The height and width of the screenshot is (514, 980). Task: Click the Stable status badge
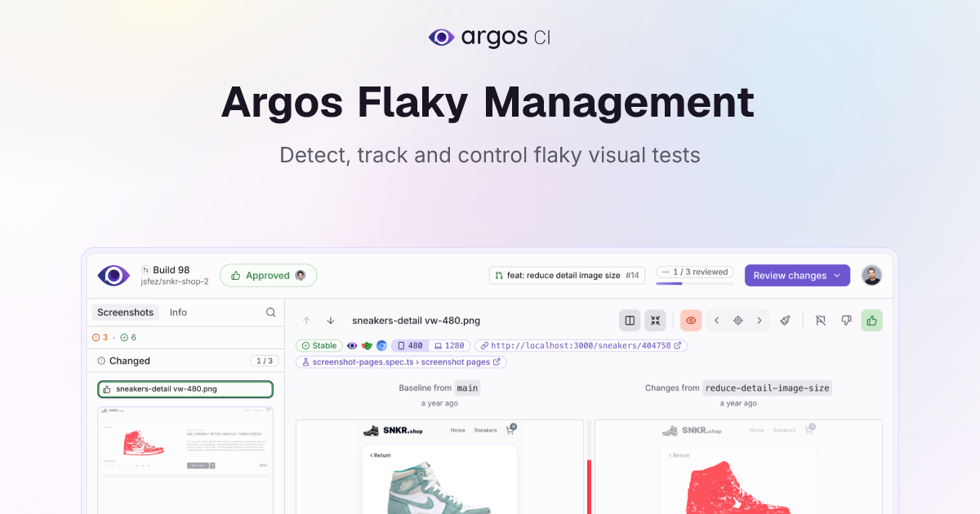(x=319, y=346)
